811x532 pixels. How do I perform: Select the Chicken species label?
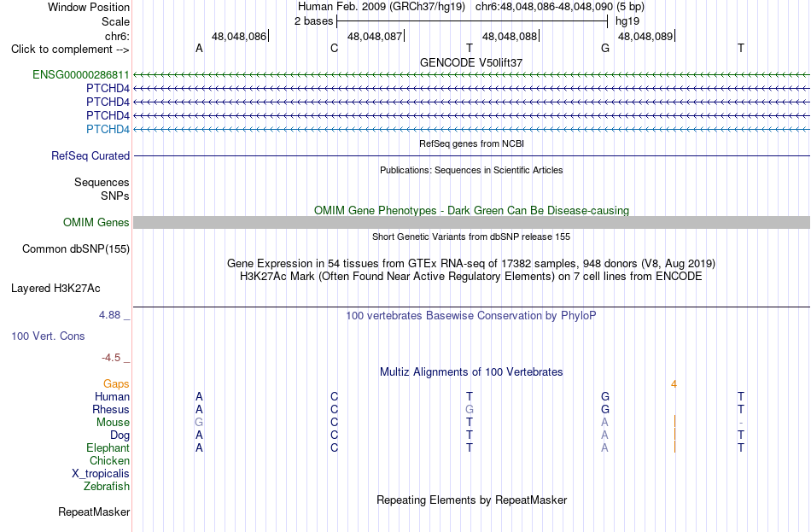pos(109,460)
